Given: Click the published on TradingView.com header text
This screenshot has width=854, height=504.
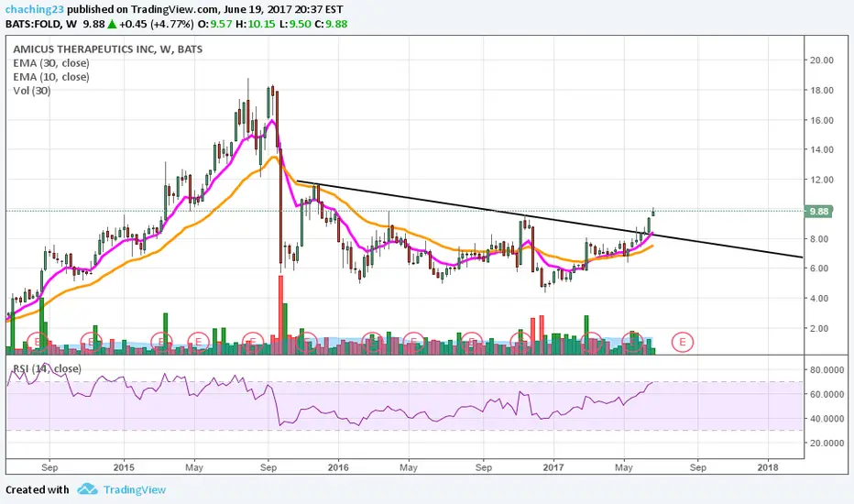Looking at the screenshot, I should [x=143, y=10].
